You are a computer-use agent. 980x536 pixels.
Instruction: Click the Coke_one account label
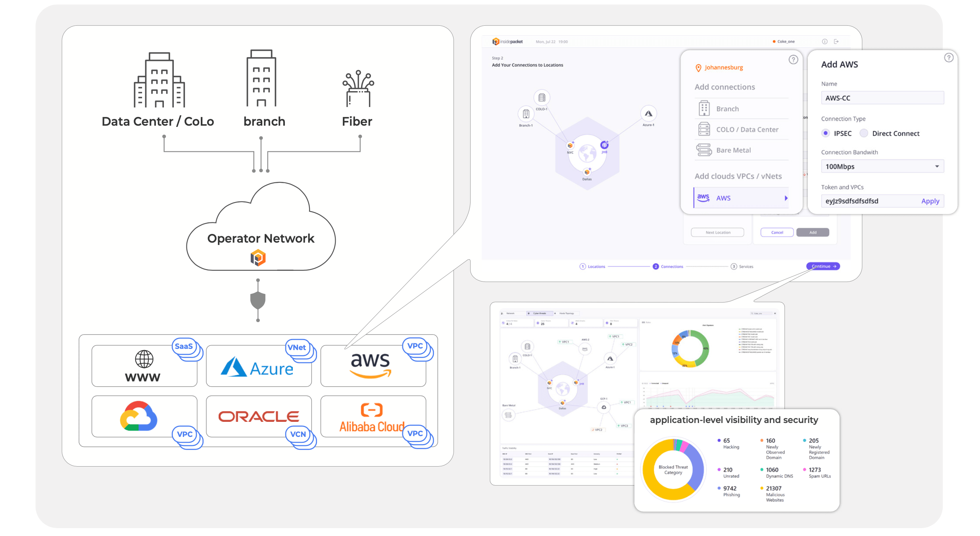coord(784,41)
